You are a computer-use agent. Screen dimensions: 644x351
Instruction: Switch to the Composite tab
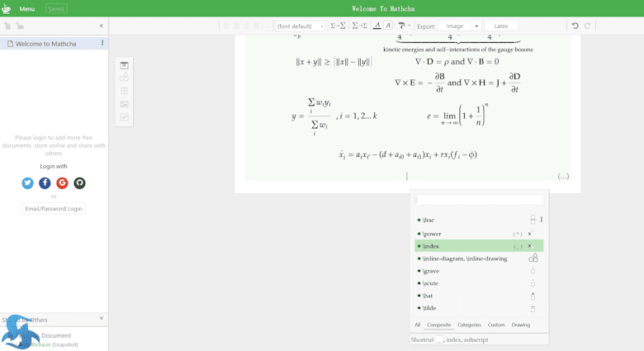point(438,325)
